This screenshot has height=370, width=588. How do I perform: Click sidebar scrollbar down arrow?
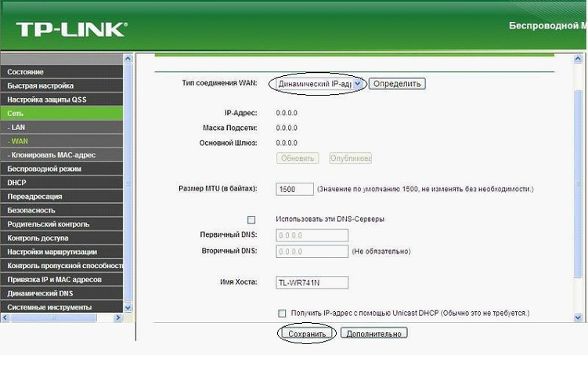click(x=128, y=307)
